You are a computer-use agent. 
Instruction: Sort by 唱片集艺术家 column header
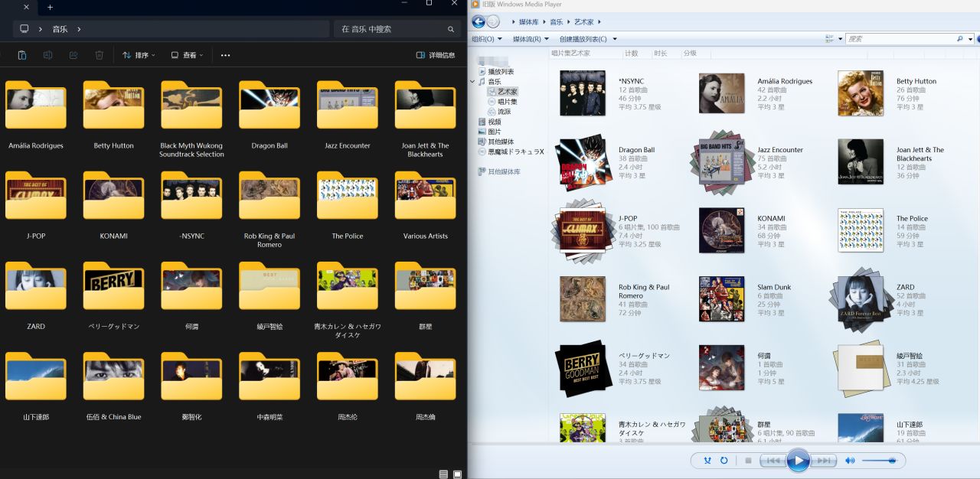click(x=571, y=54)
